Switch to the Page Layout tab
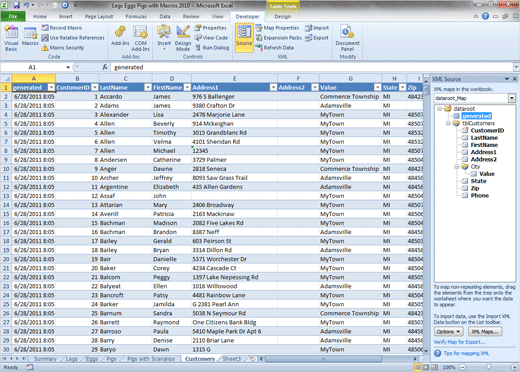This screenshot has width=520, height=372. [x=99, y=16]
